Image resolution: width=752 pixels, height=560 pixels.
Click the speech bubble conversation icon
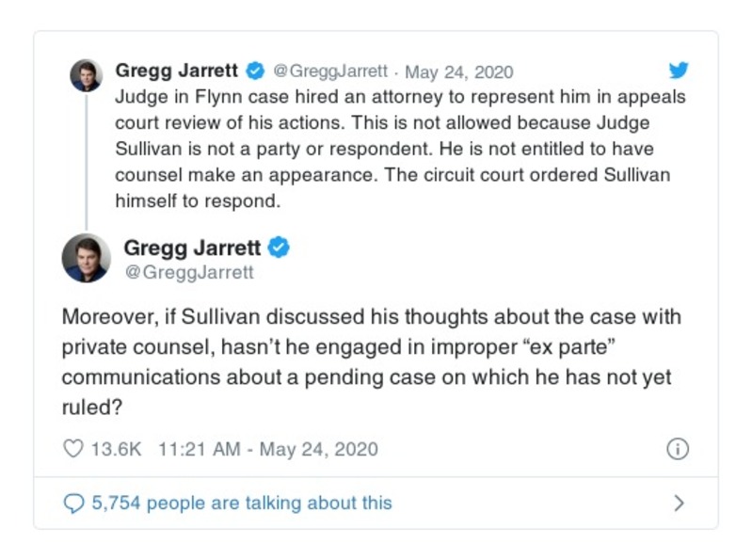point(72,504)
